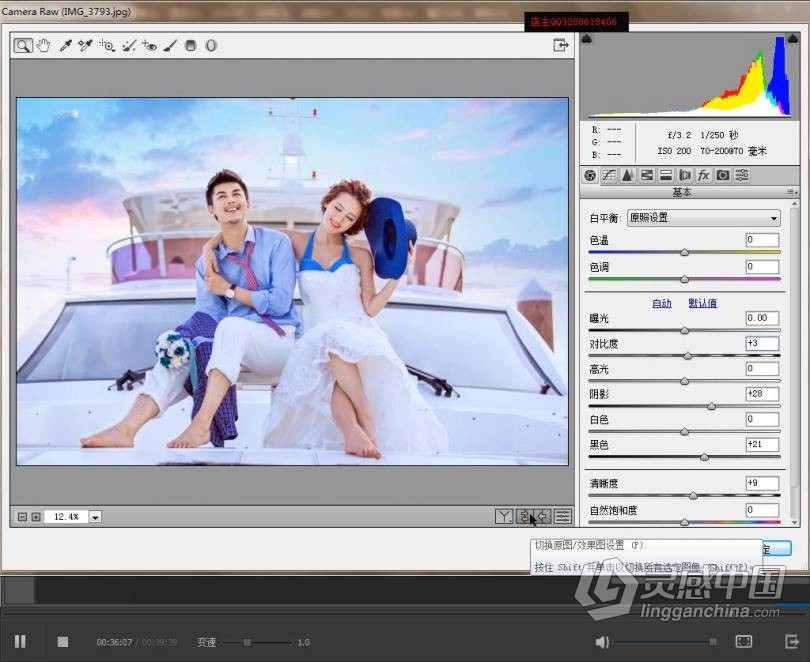Toggle video player fullscreen icon
Image resolution: width=810 pixels, height=662 pixels.
[x=743, y=642]
